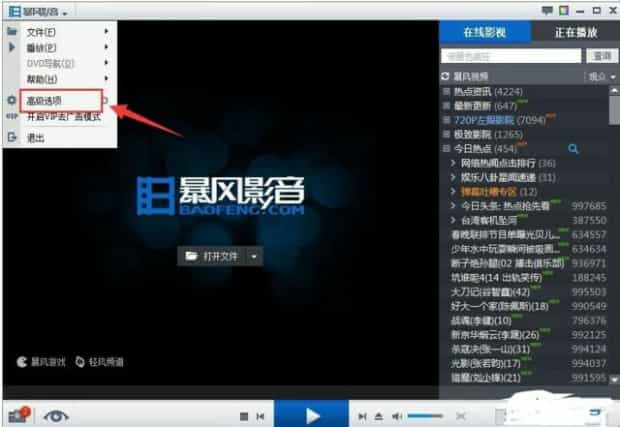Switch to the 正在播放 tab
620x427 pixels.
coord(576,32)
